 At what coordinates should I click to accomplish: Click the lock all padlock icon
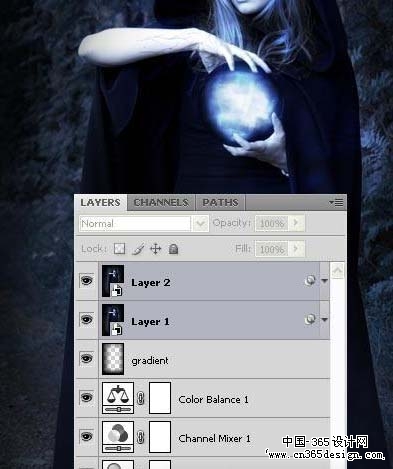point(173,249)
